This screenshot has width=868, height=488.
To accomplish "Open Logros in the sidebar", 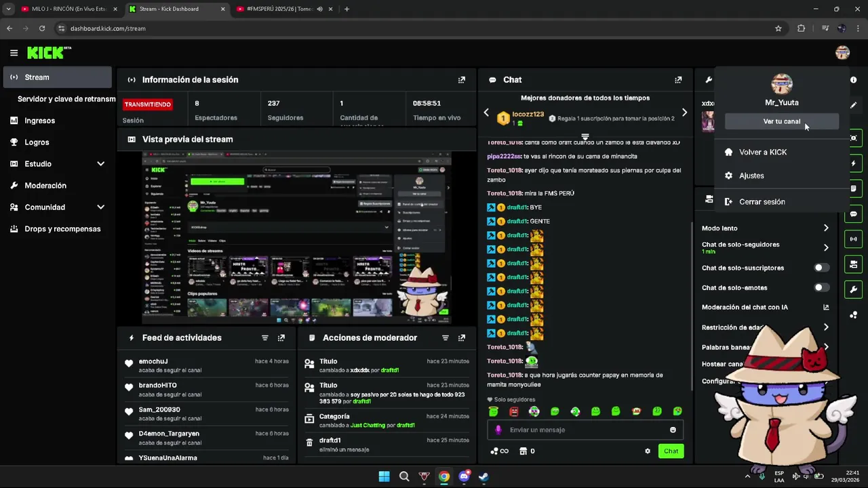I will [x=57, y=142].
